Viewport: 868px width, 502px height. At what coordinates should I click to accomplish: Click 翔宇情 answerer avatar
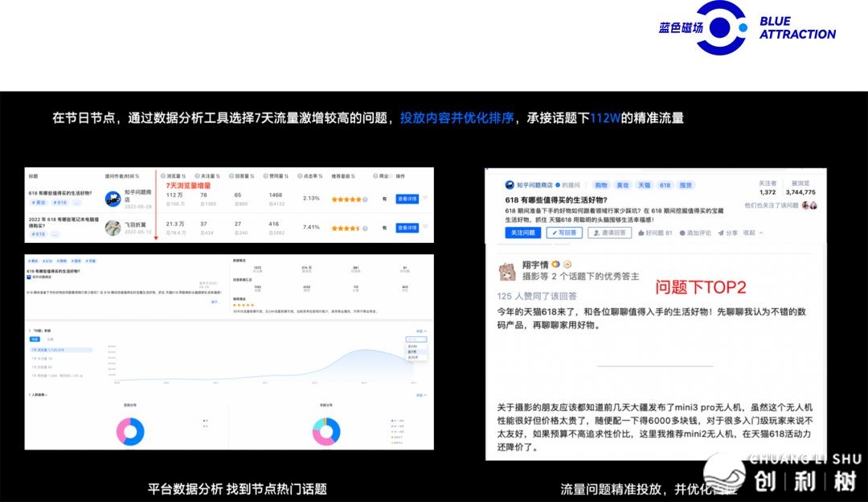point(507,271)
